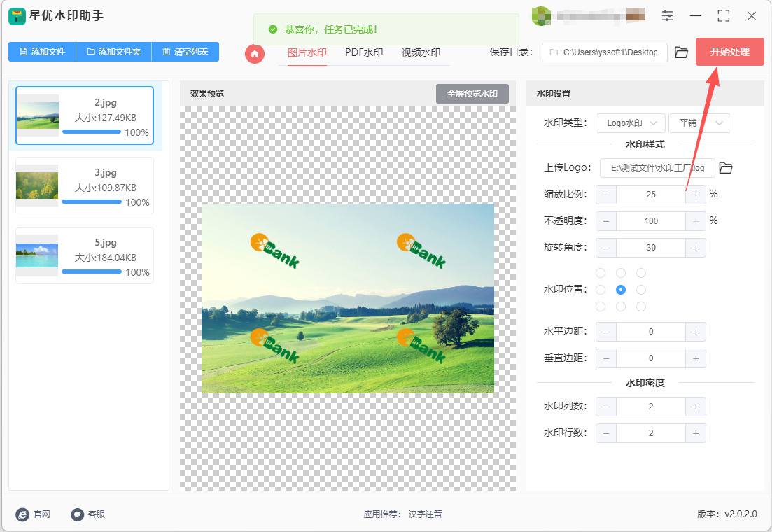
Task: Open the 平铺 tiling mode dropdown
Action: [700, 123]
